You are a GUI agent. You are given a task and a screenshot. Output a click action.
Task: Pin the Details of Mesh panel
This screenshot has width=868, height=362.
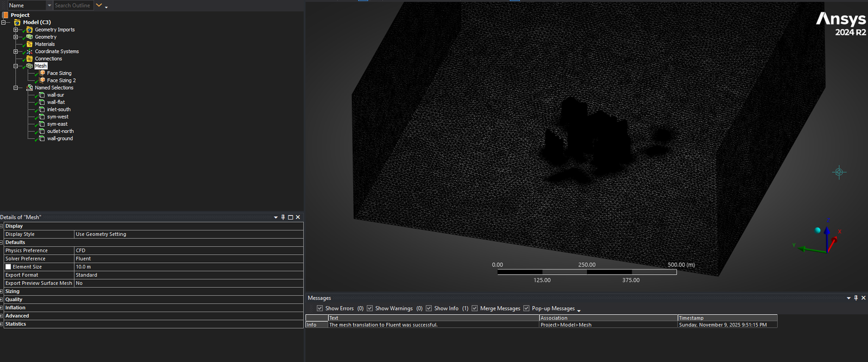(283, 217)
